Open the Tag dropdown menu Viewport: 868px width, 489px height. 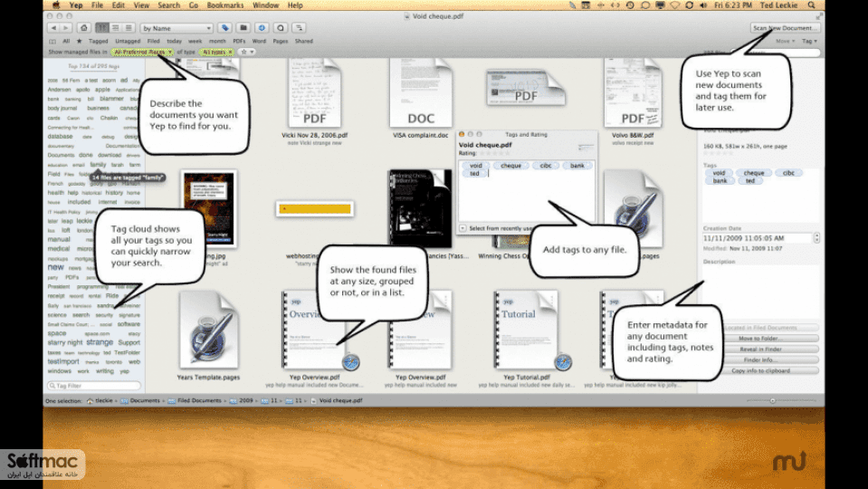tap(809, 41)
